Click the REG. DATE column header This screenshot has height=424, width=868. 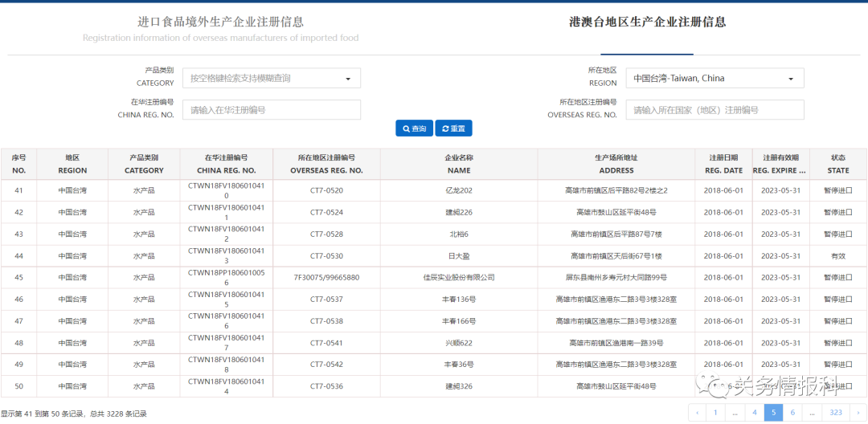pos(723,164)
